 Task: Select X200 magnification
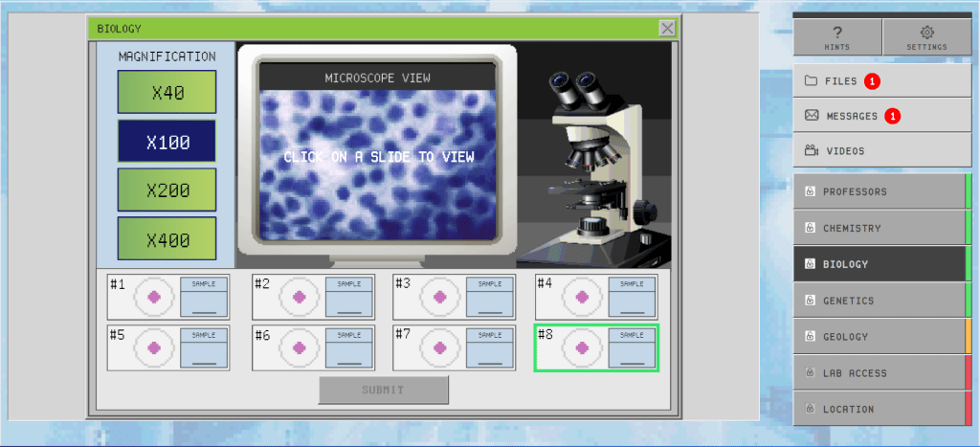[x=167, y=190]
